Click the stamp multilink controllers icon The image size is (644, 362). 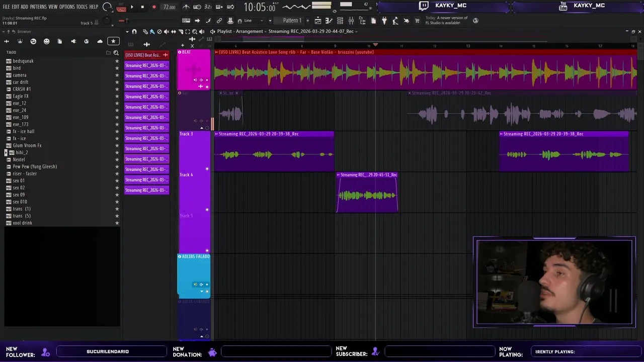pos(230,21)
